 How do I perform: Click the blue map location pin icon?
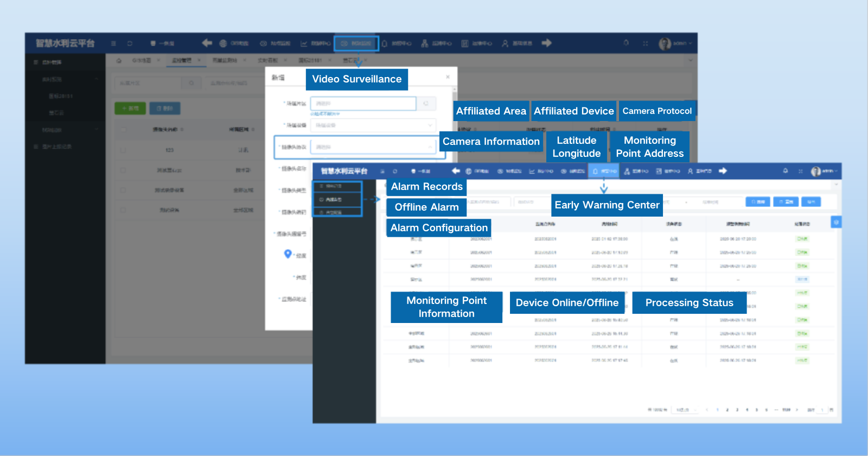click(288, 254)
